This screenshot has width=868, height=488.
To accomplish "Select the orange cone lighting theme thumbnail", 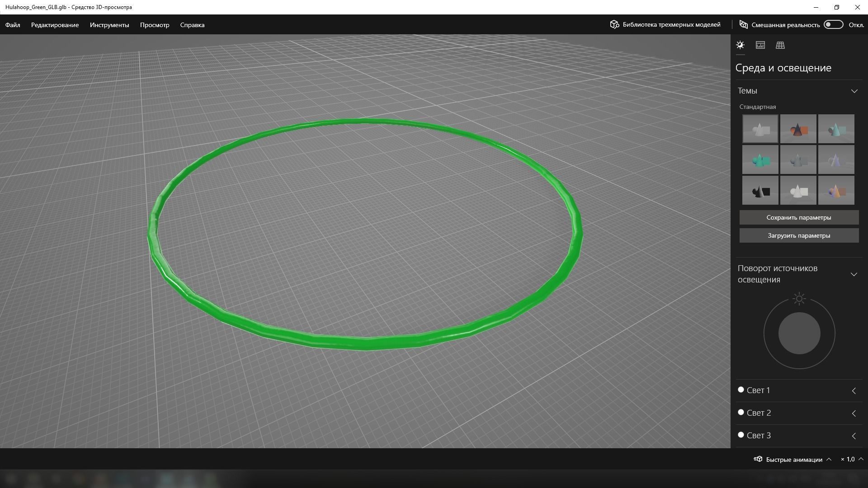I will click(x=798, y=129).
